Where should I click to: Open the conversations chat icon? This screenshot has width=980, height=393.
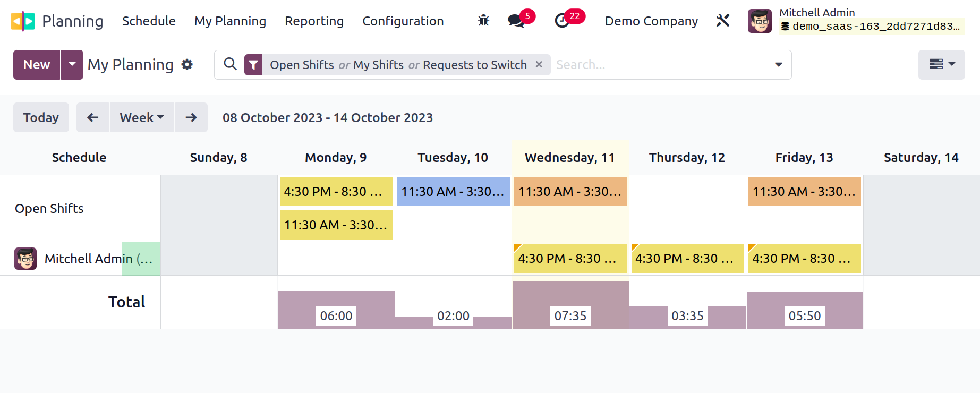[516, 21]
